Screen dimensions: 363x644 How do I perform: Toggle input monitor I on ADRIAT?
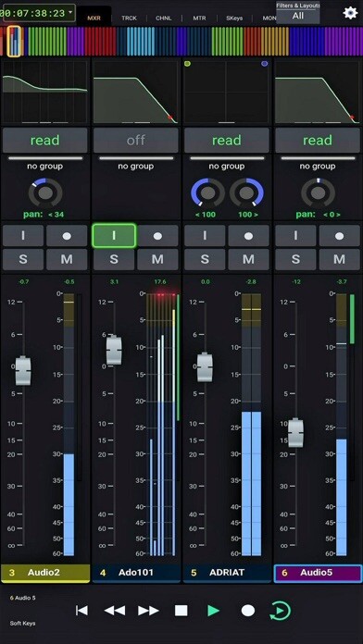coord(205,236)
